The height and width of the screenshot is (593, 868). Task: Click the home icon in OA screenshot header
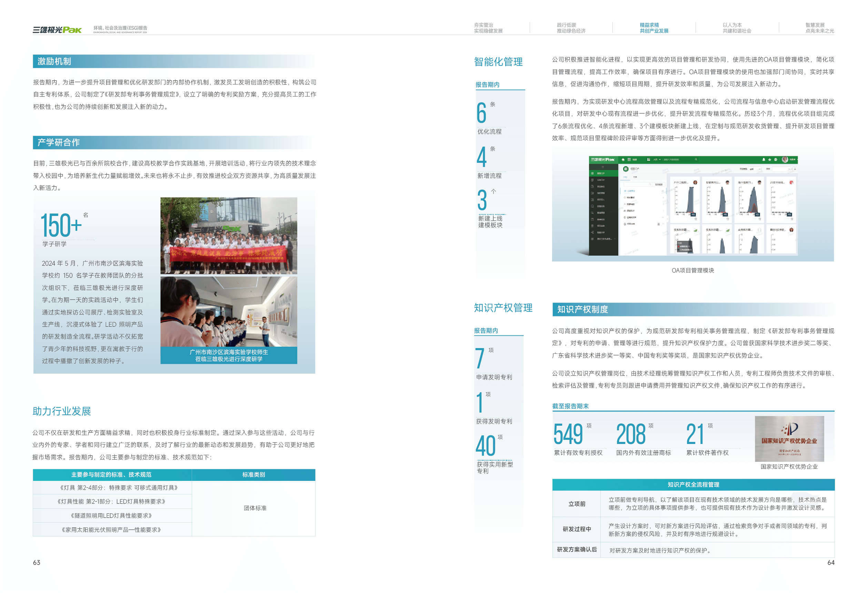[x=623, y=160]
